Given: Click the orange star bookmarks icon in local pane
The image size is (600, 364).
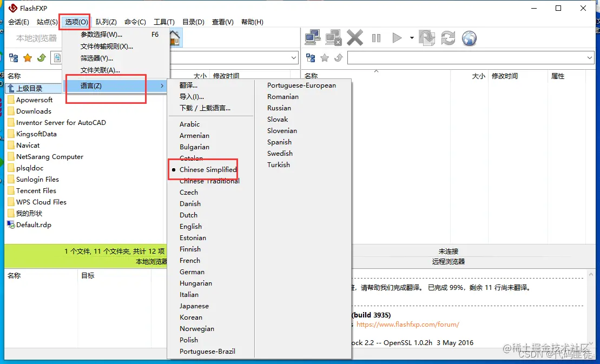Looking at the screenshot, I should tap(28, 58).
